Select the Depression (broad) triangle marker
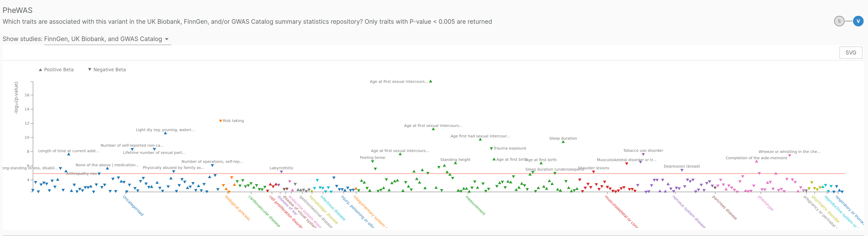Viewport: 868px width, 236px height. pos(682,170)
